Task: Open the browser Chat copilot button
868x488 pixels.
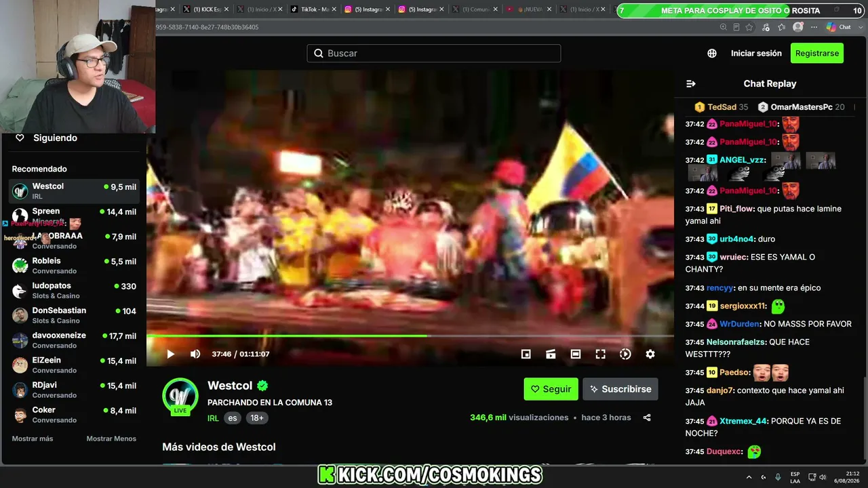Action: click(x=839, y=27)
